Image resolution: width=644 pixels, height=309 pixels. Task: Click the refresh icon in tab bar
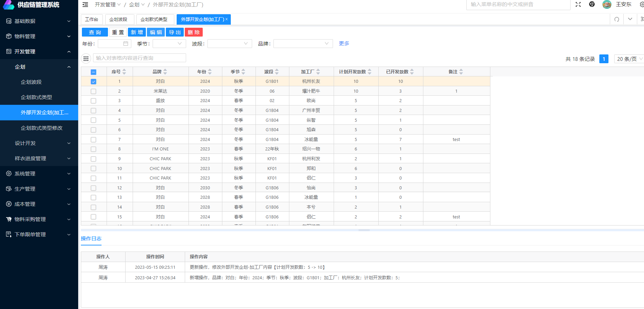(617, 19)
